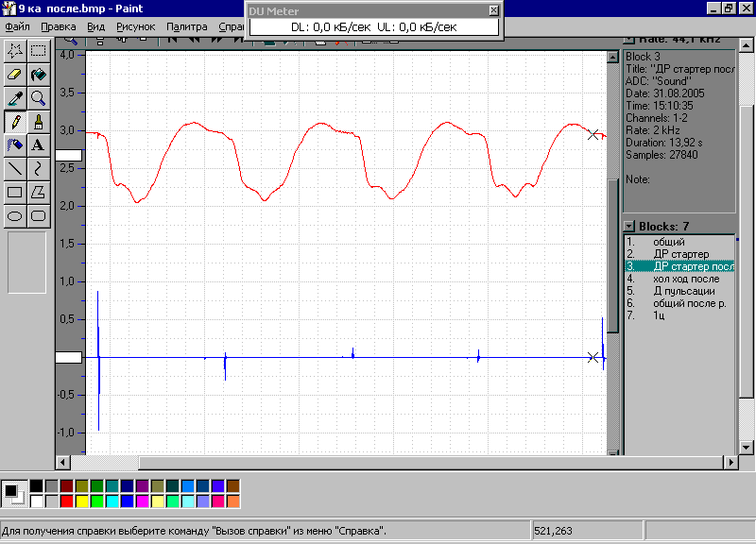Click the Paint vertical scrollbar down arrow

point(747,447)
